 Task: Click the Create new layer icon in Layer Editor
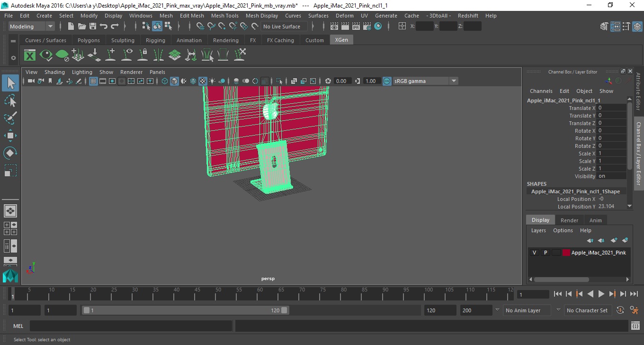coord(614,240)
